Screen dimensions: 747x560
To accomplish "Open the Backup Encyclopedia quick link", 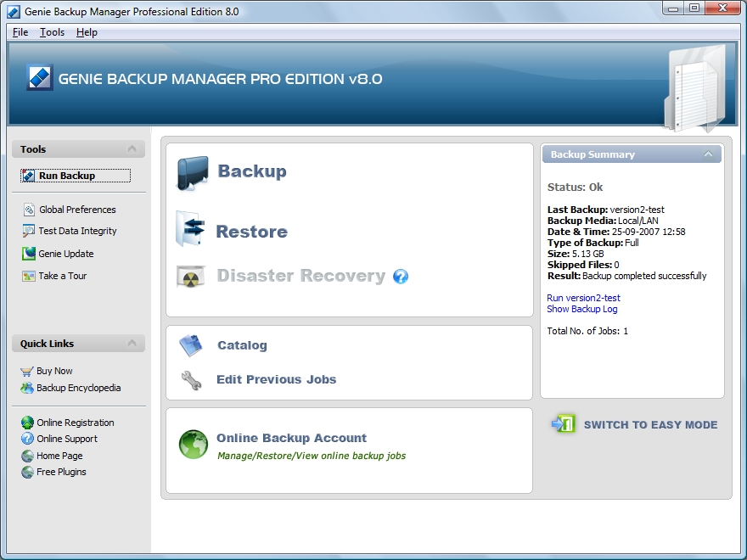I will (78, 388).
